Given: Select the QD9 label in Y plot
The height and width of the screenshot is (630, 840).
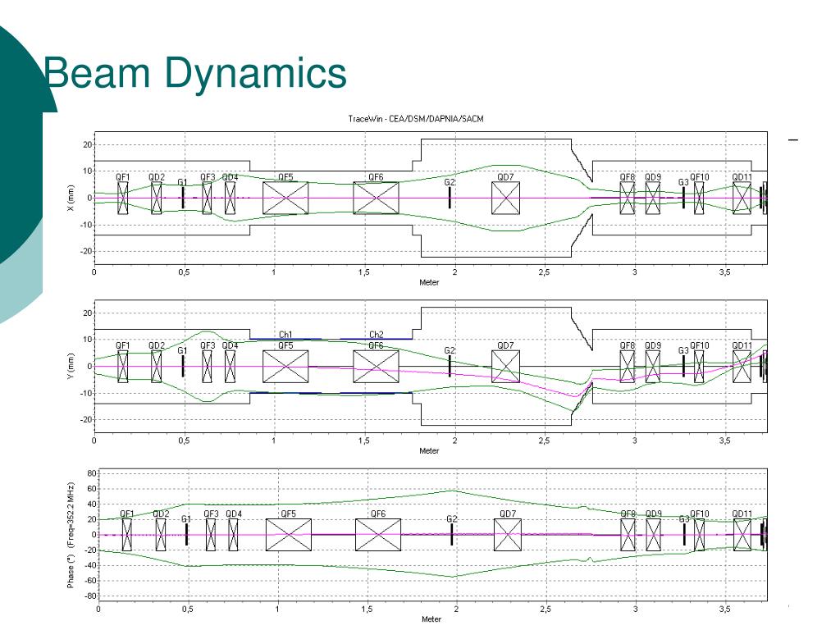Looking at the screenshot, I should tap(653, 345).
